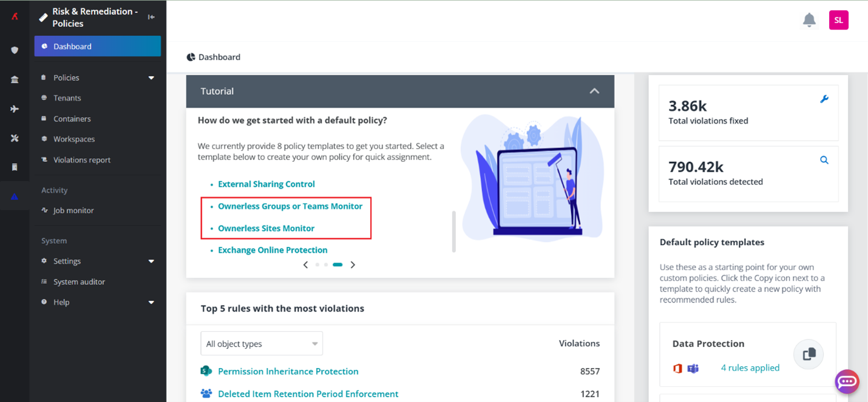
Task: Click the airplane icon in left rail
Action: click(15, 109)
